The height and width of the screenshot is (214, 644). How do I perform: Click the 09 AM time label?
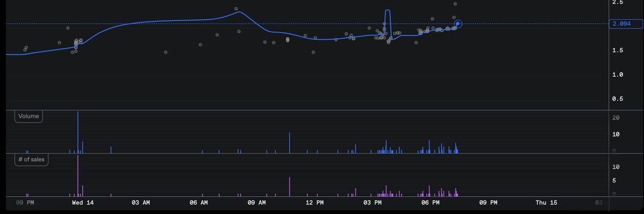pos(257,203)
